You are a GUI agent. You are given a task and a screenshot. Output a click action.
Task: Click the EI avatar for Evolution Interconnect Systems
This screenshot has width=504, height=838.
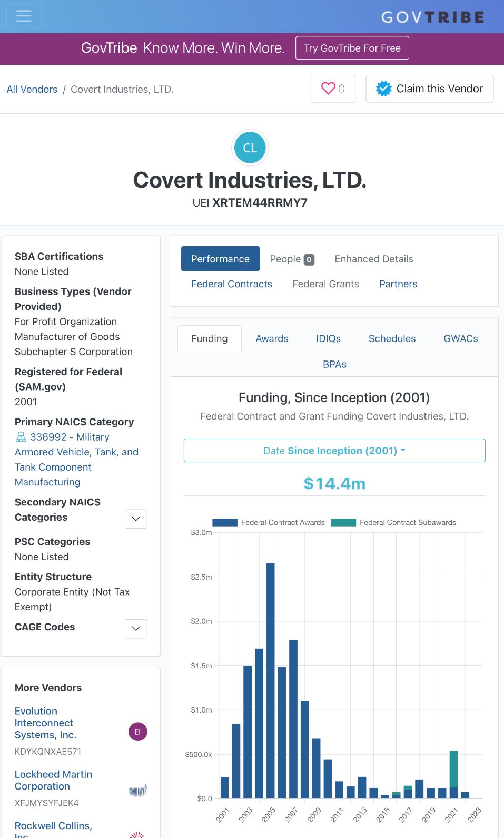coord(138,732)
